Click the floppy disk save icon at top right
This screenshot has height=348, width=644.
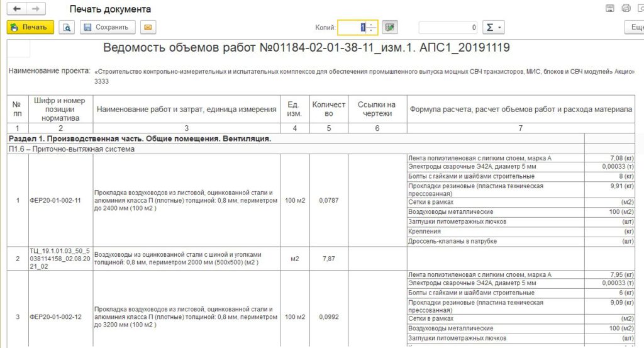pyautogui.click(x=610, y=8)
